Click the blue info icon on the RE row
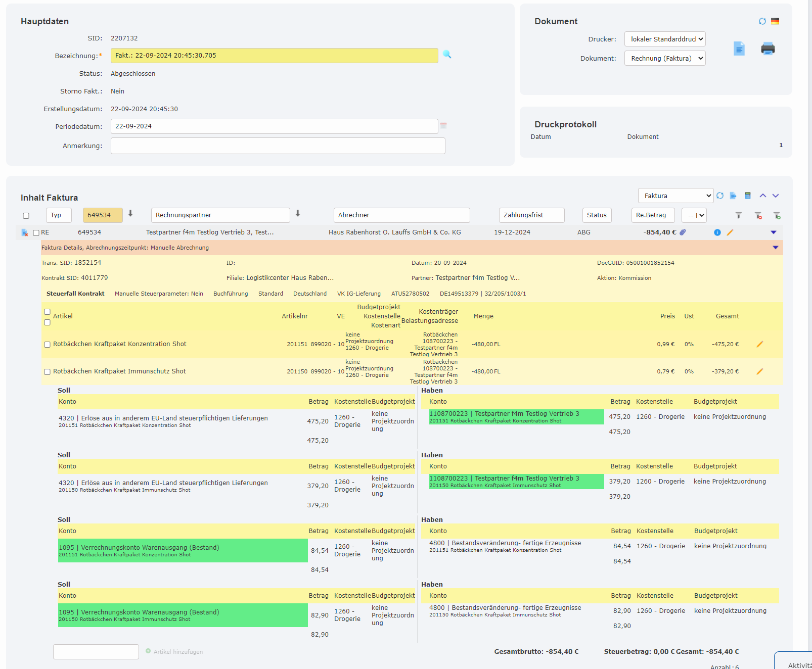Viewport: 812px width, 669px height. pos(717,232)
